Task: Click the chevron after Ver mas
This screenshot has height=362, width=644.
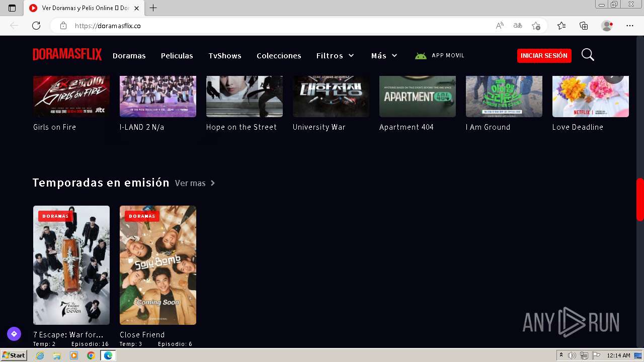Action: 213,183
